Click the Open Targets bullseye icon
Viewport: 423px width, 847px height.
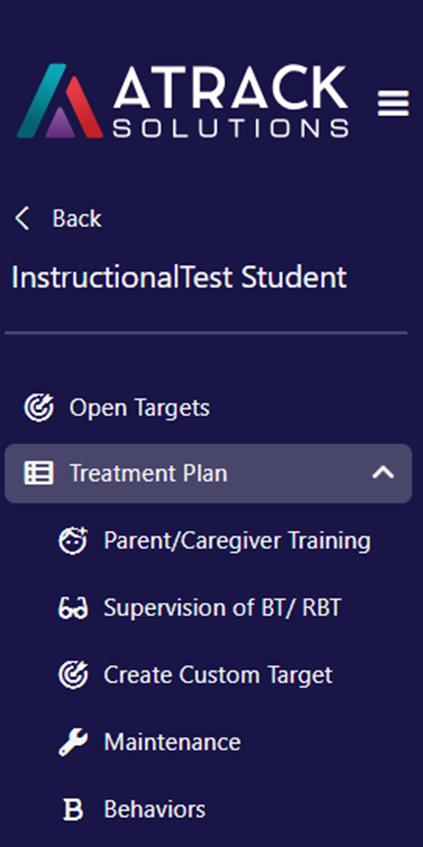tap(39, 408)
